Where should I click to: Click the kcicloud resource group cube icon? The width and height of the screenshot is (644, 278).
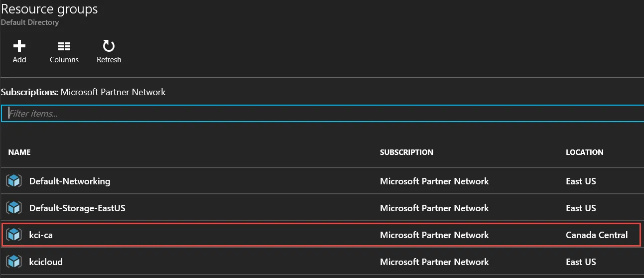click(14, 262)
